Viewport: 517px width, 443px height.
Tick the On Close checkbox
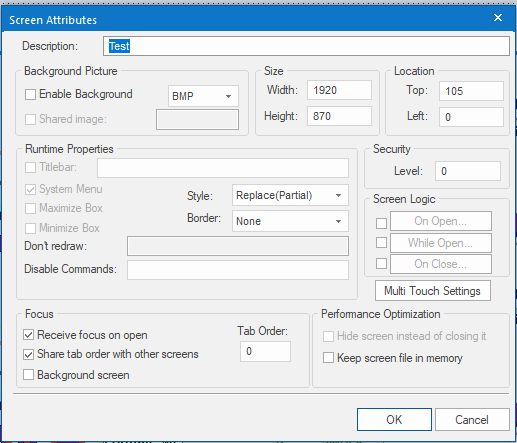381,264
